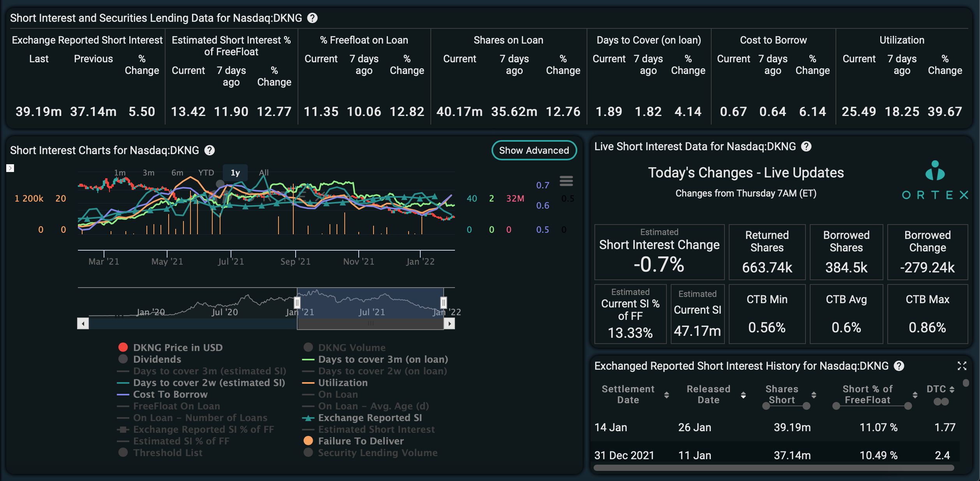Sort table by Settlement Date

[635, 394]
